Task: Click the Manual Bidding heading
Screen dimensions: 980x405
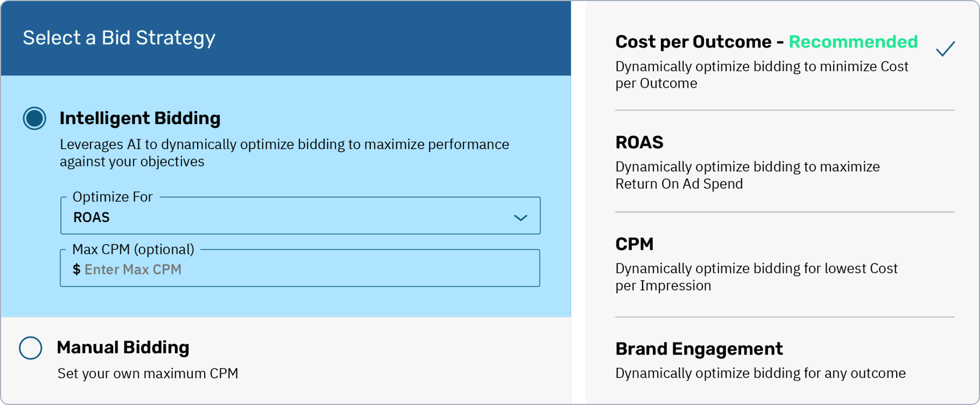Action: [x=123, y=347]
